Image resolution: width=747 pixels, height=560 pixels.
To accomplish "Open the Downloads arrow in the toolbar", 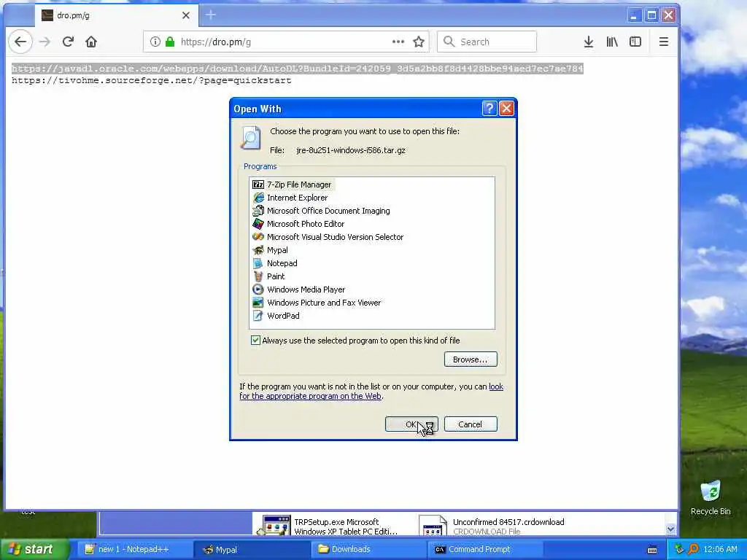I will point(589,42).
